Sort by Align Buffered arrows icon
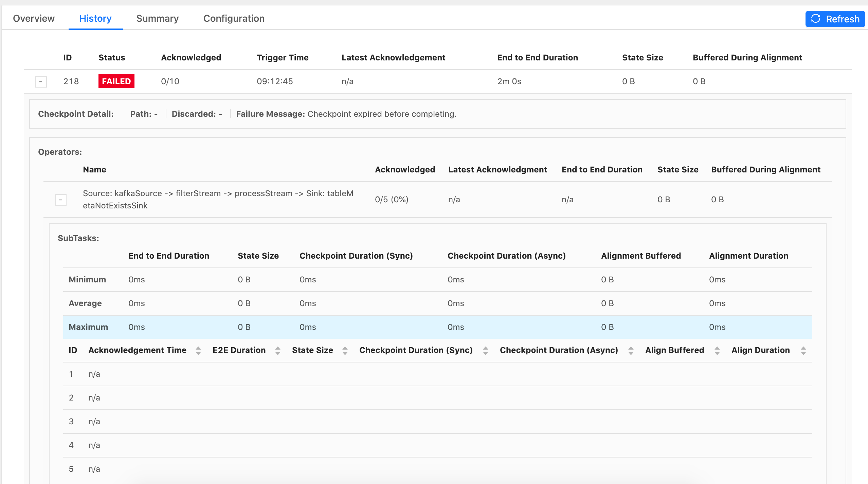The width and height of the screenshot is (868, 484). 717,351
